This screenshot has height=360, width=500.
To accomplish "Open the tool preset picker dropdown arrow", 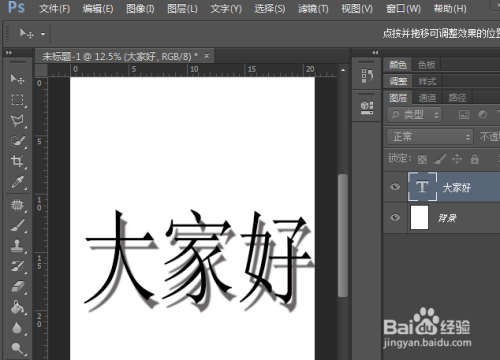I will point(43,34).
